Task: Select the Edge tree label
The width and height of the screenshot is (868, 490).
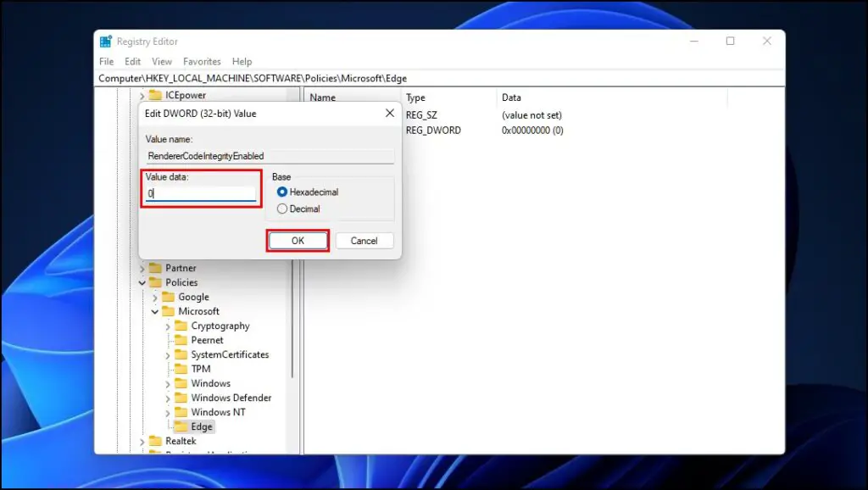Action: click(202, 426)
